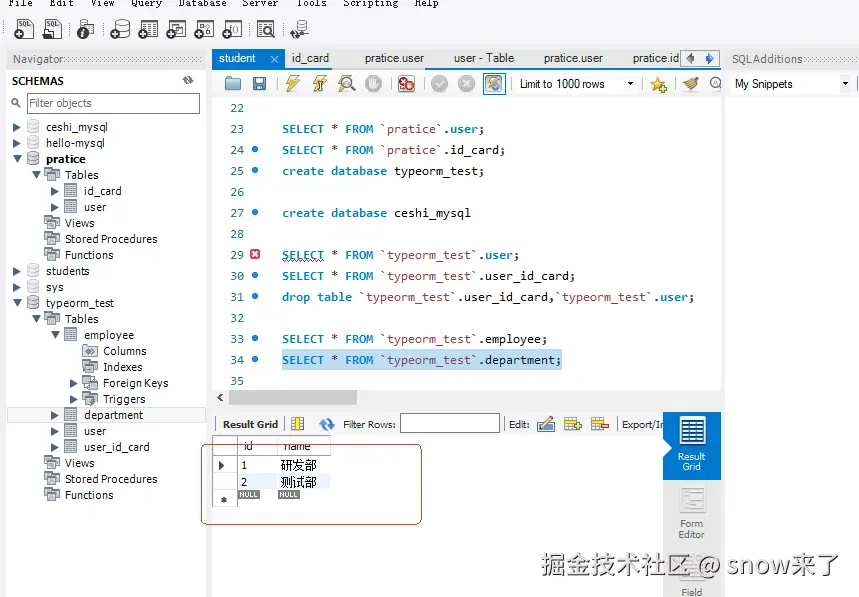The image size is (859, 597).
Task: Click the editor horizontal scrollbar thumb
Action: (293, 398)
